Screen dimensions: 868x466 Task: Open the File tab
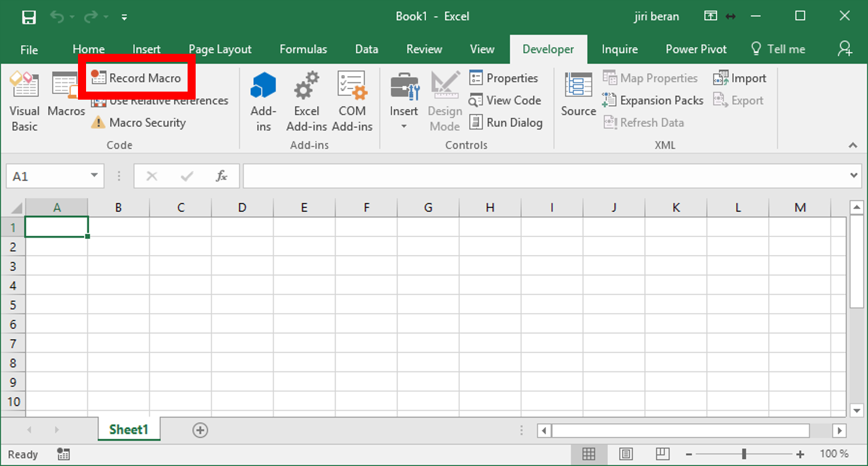(29, 50)
